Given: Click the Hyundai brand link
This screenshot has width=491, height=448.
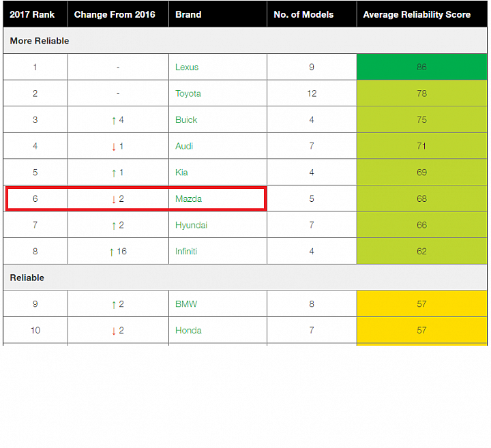Looking at the screenshot, I should 191,226.
